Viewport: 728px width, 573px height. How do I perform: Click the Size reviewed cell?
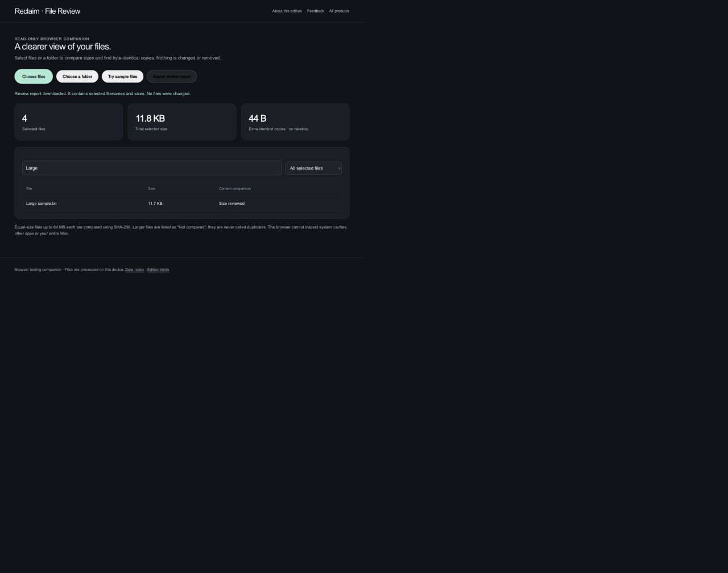[x=232, y=203]
